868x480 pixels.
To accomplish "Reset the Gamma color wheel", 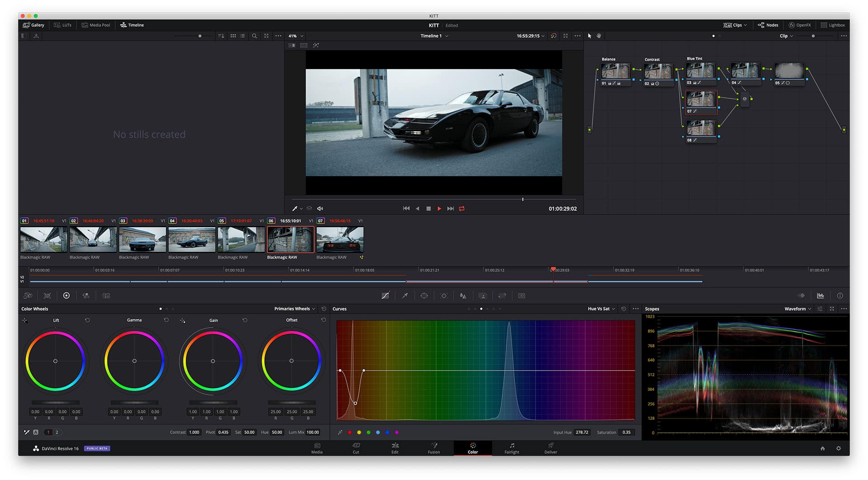I will [x=166, y=320].
